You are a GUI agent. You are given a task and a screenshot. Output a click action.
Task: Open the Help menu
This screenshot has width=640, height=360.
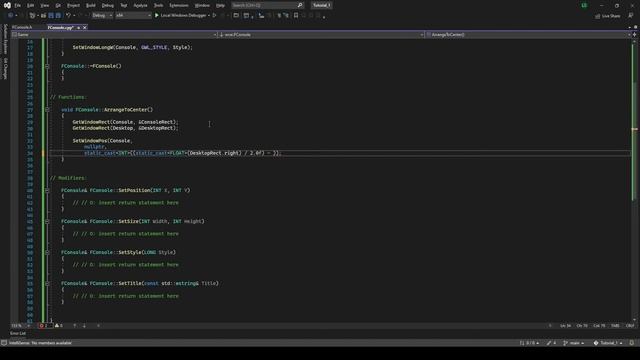220,5
